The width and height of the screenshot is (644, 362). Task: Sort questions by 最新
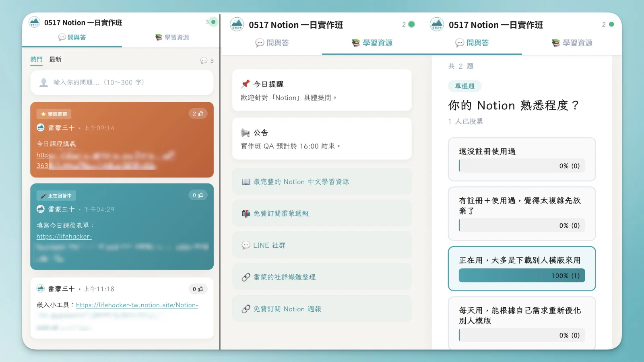55,60
